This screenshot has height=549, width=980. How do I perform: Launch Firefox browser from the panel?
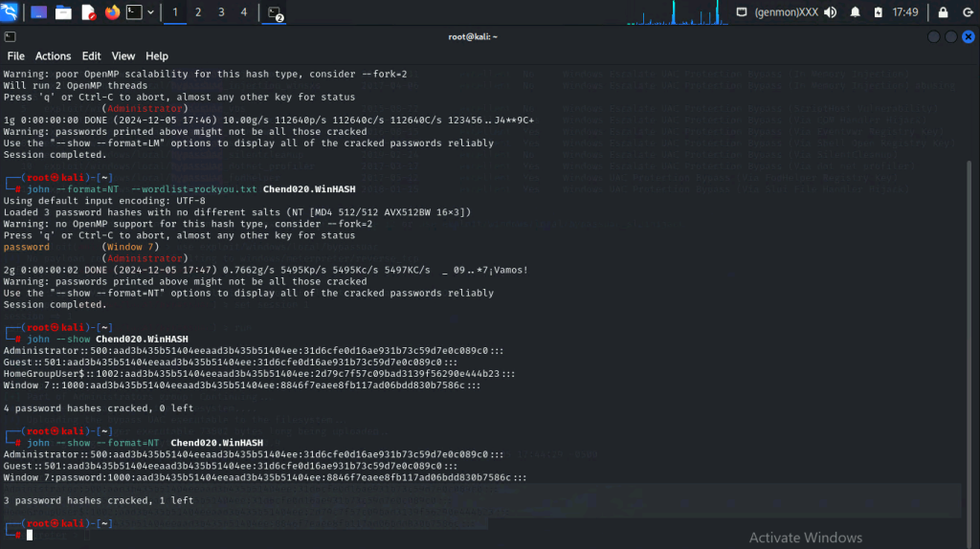[112, 12]
